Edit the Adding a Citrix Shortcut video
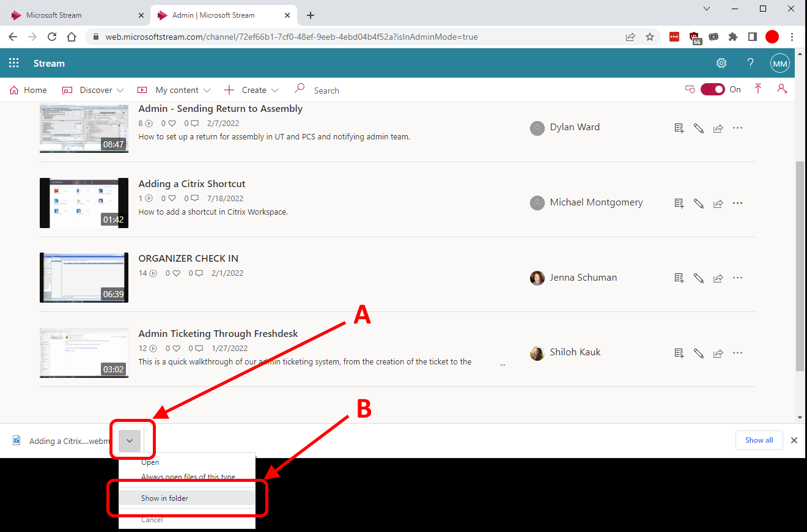Screen dimensions: 807x532 coord(699,203)
